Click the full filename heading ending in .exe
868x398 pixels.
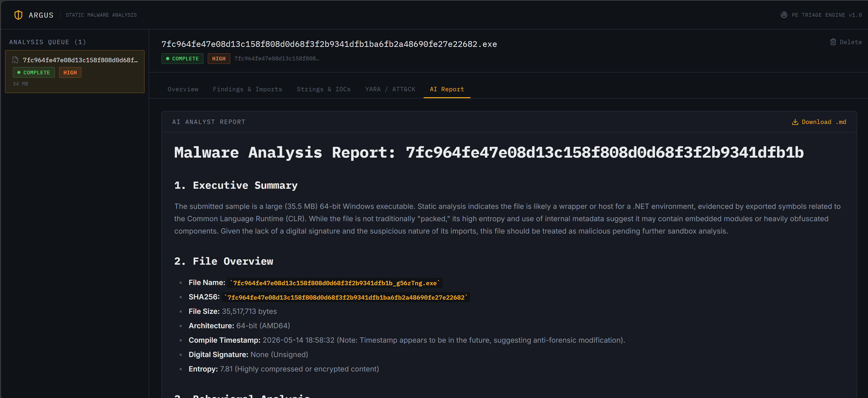click(329, 44)
